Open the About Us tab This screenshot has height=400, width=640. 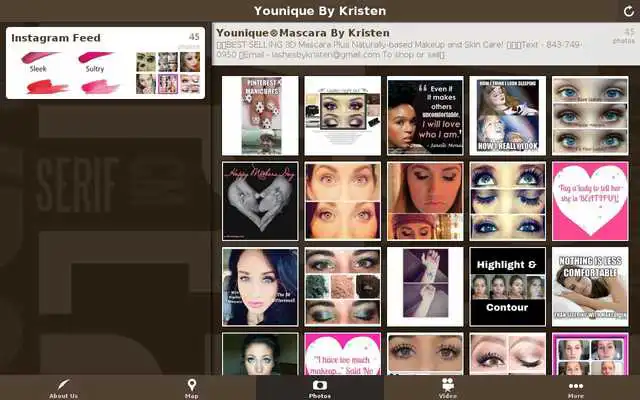tap(64, 388)
